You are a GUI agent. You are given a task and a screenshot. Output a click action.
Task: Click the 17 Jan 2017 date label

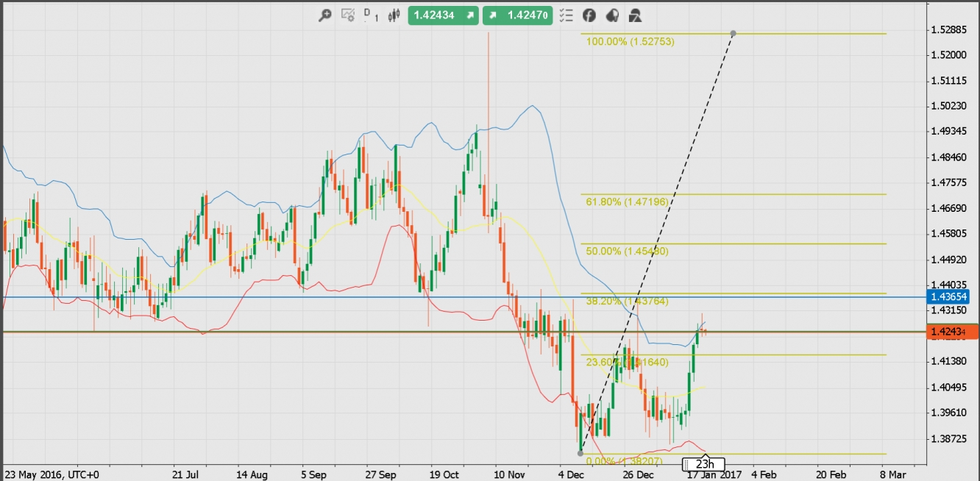click(714, 474)
